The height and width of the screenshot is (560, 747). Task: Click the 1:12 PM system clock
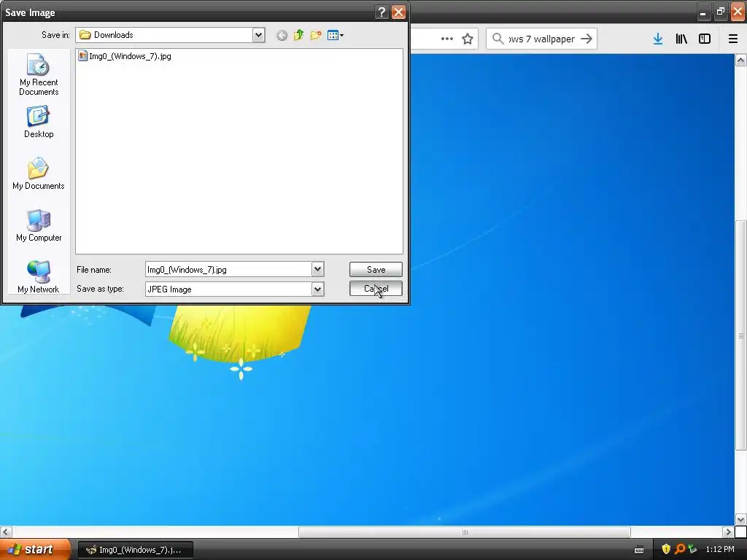click(720, 550)
